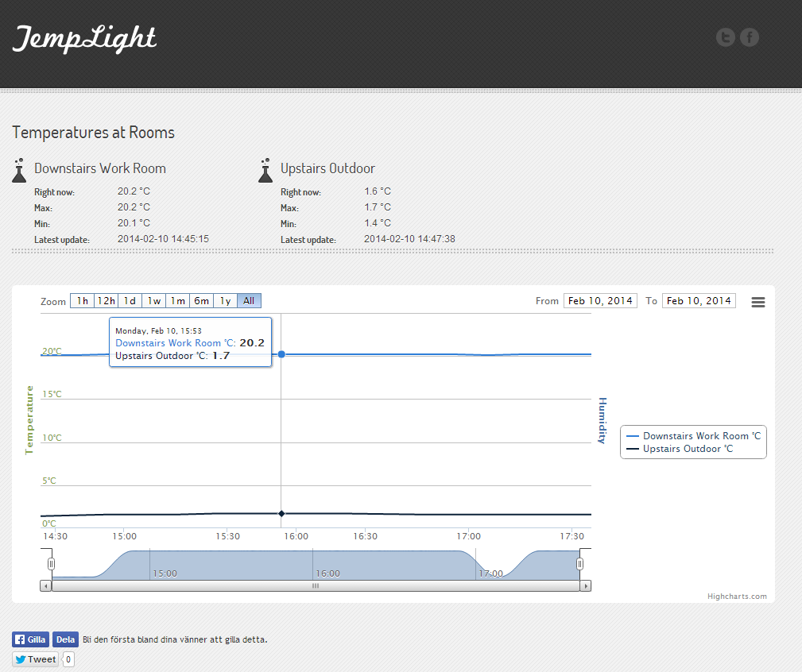
Task: Select the 12h zoom range
Action: [106, 301]
